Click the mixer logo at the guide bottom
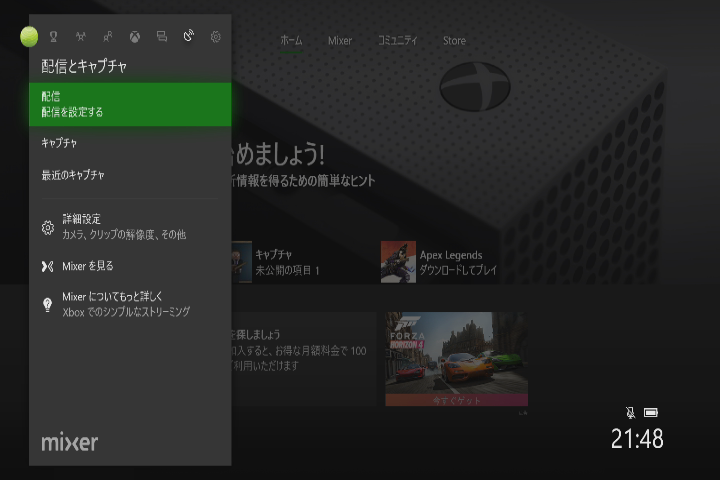 pyautogui.click(x=70, y=442)
